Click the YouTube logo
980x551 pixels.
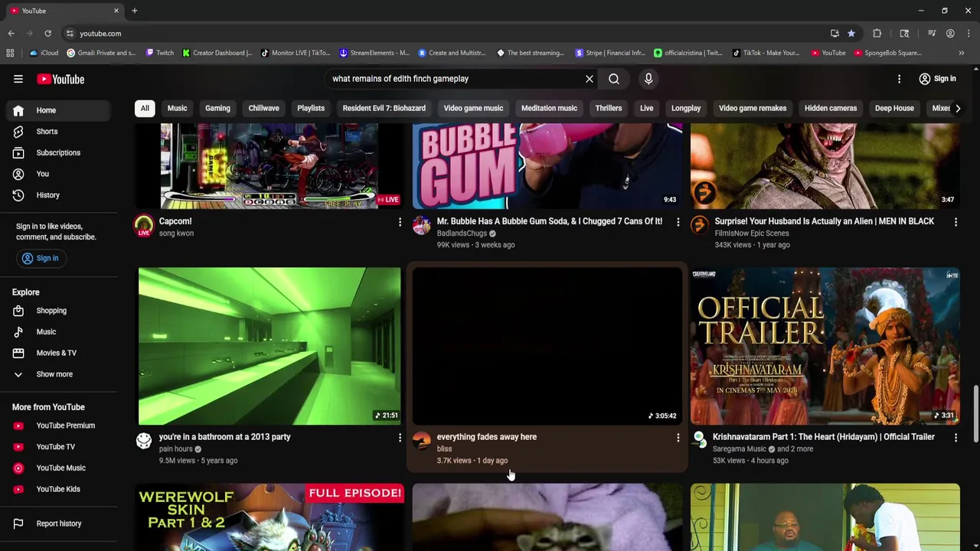60,79
